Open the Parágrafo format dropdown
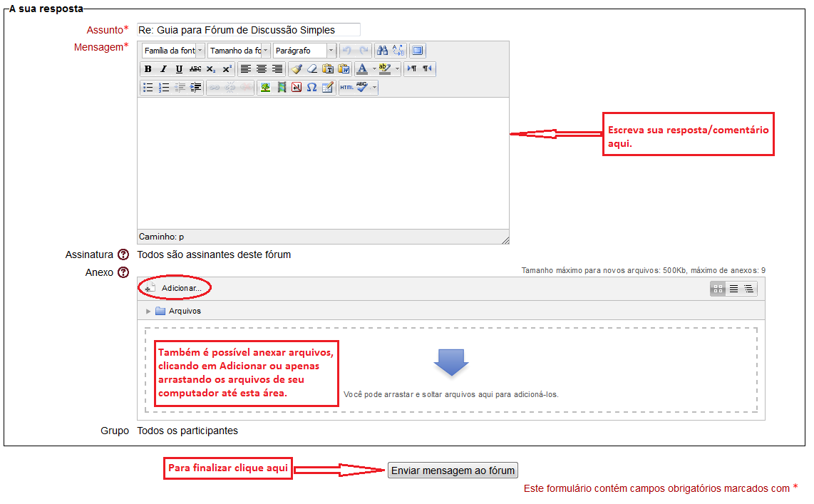 (304, 51)
